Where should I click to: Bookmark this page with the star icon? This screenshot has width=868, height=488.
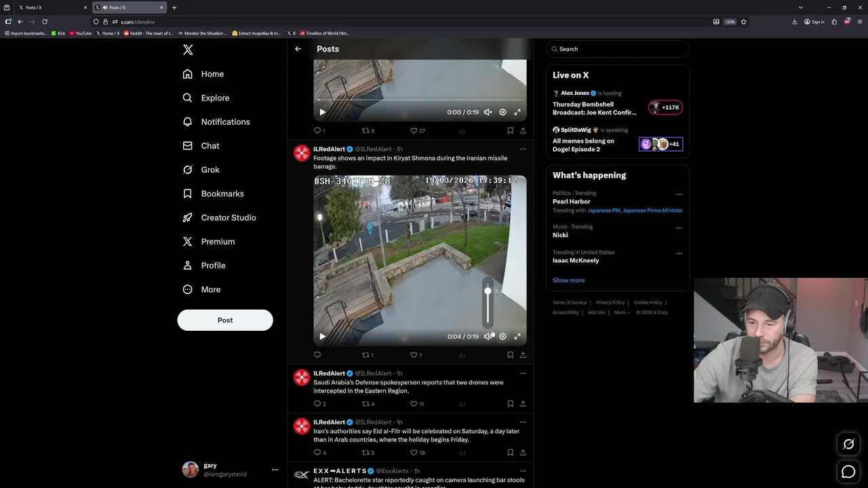point(744,22)
